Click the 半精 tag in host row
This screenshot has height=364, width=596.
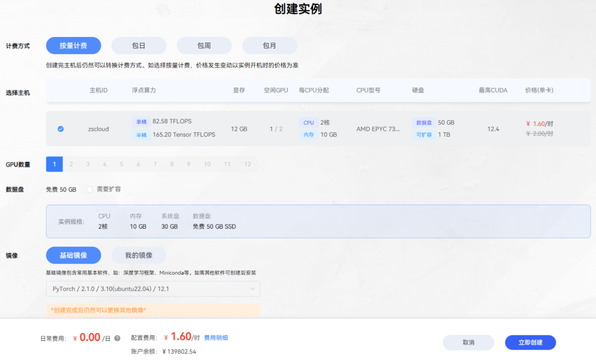141,135
